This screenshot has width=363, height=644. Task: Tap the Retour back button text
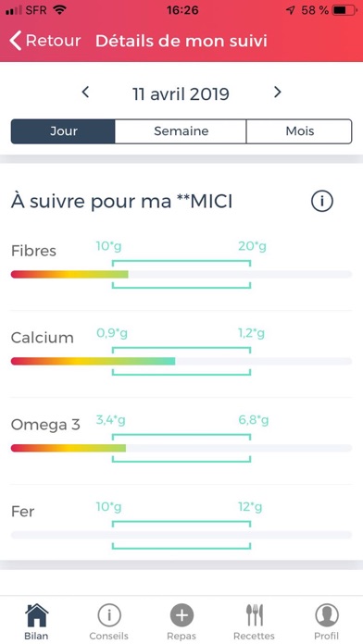(54, 41)
